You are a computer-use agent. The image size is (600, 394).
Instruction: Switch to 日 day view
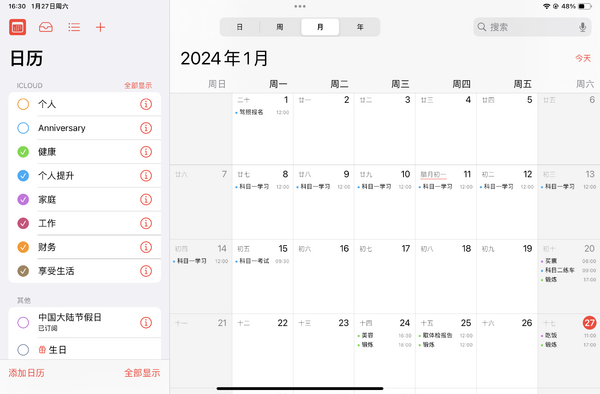click(x=240, y=27)
